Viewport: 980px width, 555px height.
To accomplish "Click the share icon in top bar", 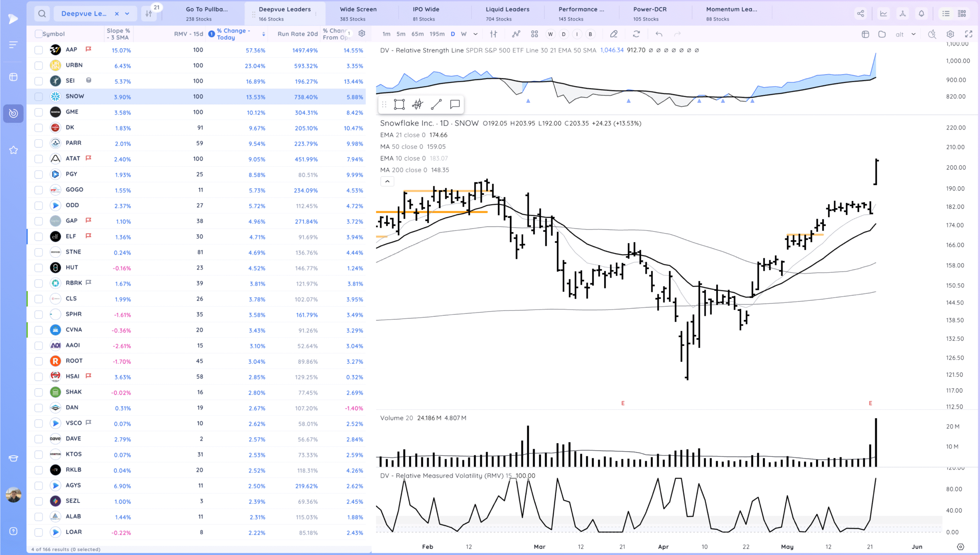I will [861, 14].
